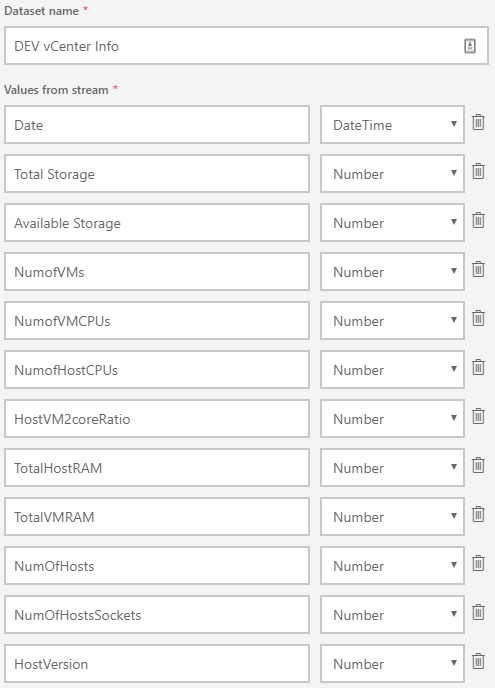Click the Dataset name input field
The image size is (495, 688).
click(246, 46)
